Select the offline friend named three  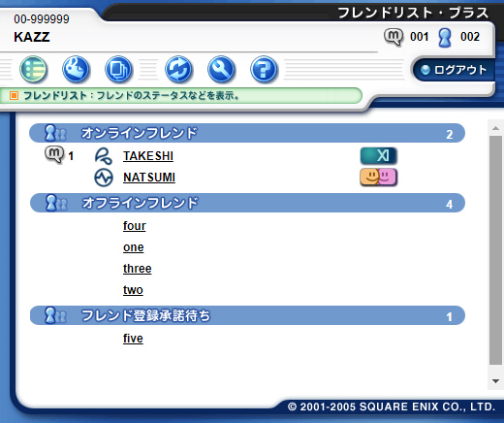[138, 269]
